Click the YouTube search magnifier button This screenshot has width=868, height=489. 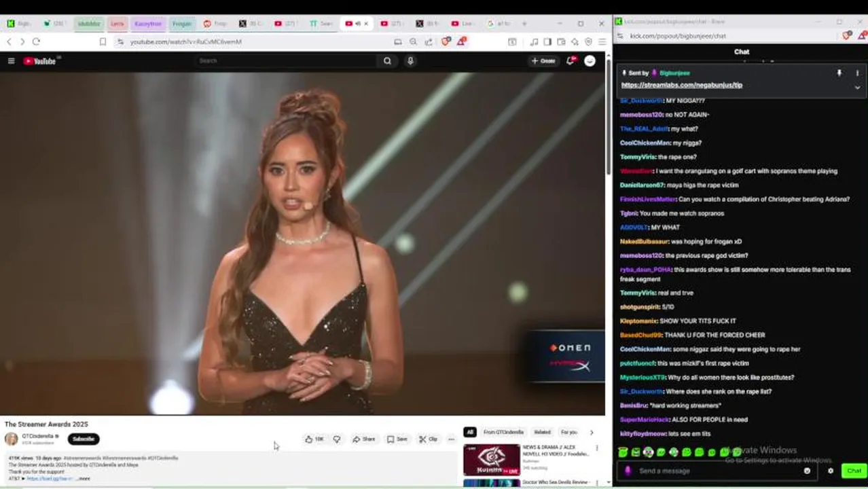point(387,61)
